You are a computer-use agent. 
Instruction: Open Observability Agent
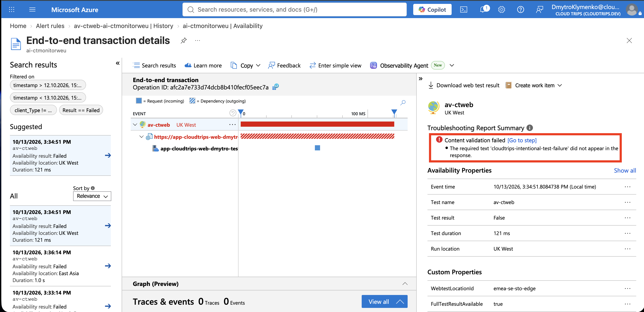click(x=399, y=66)
